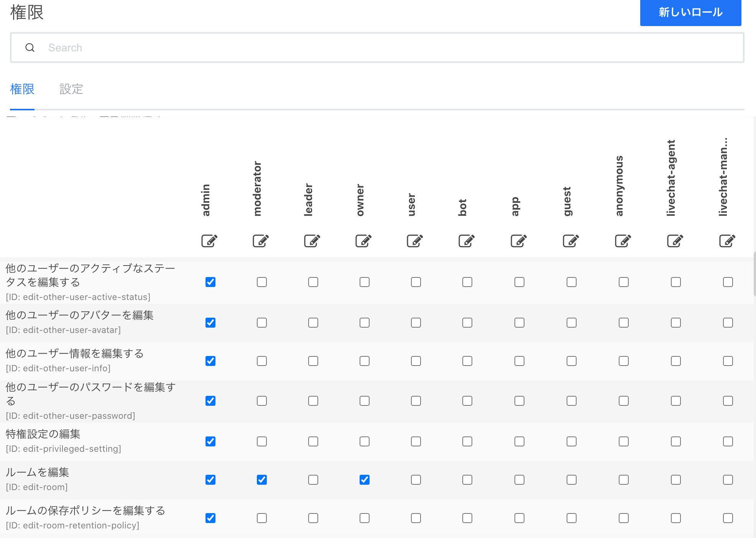Viewport: 756px width, 538px height.
Task: Check livechat-agent for edit-other-user-info
Action: click(x=676, y=361)
